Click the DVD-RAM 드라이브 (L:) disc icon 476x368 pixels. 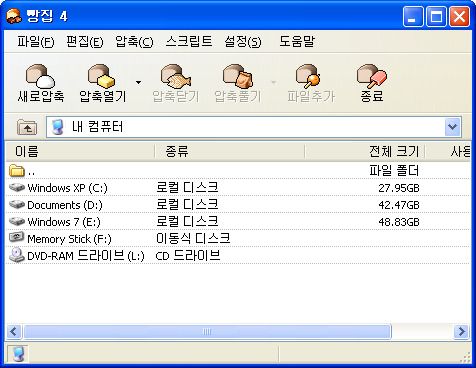point(17,255)
